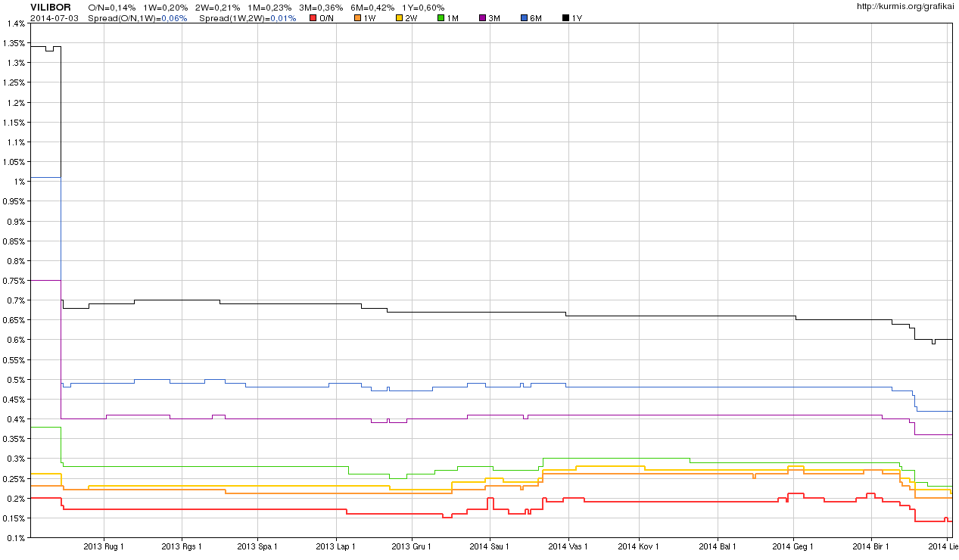Image resolution: width=959 pixels, height=560 pixels.
Task: Click the Spread(O/N,1W)=0,06% value
Action: coord(138,18)
